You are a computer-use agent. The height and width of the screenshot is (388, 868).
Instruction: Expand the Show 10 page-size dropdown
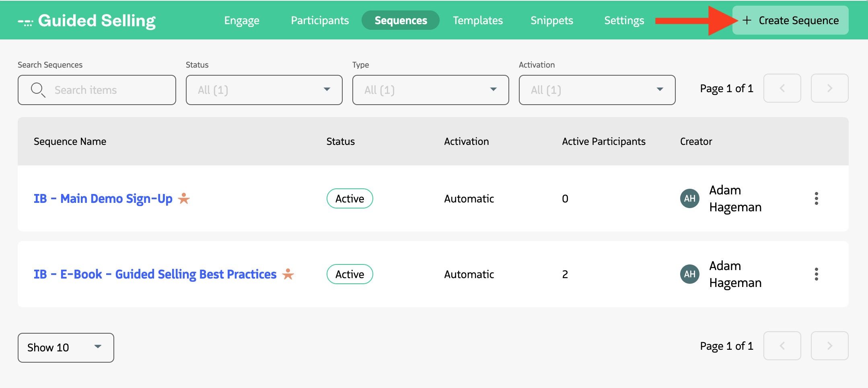click(x=66, y=347)
